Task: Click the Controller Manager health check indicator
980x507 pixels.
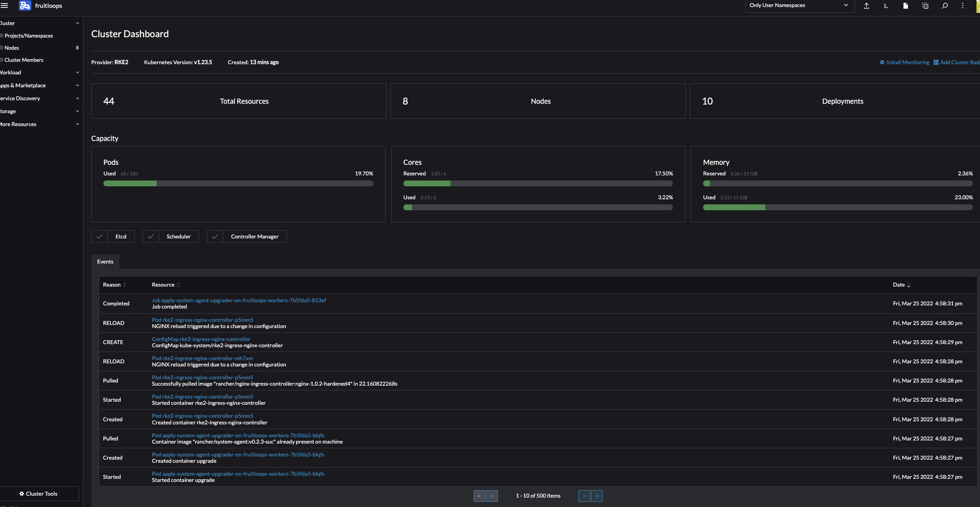Action: (246, 236)
